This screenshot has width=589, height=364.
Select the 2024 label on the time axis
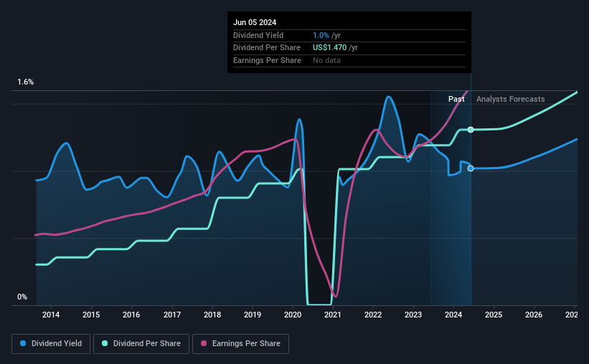[x=453, y=315]
